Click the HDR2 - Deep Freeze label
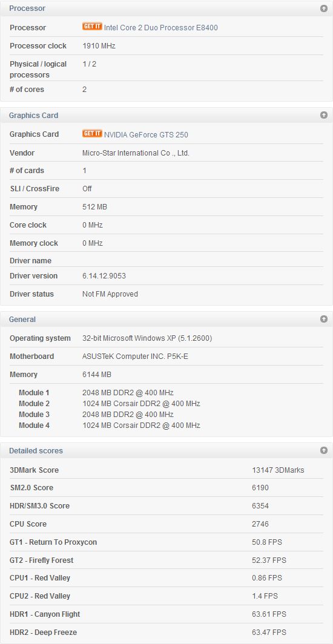Screen dimensions: 333x644 point(43,632)
